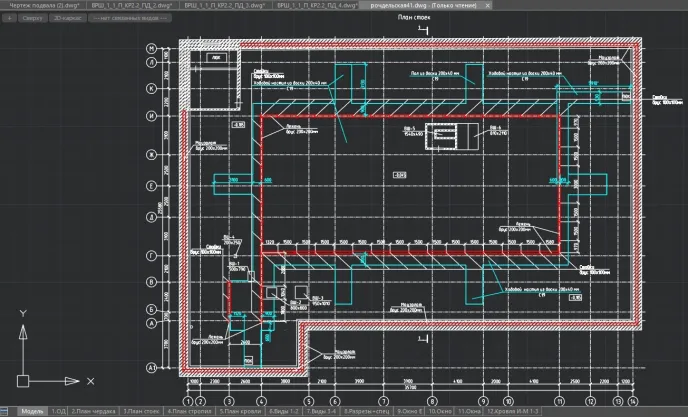Select the left grid axis bubble Г
This screenshot has height=417, width=688.
coord(151,257)
